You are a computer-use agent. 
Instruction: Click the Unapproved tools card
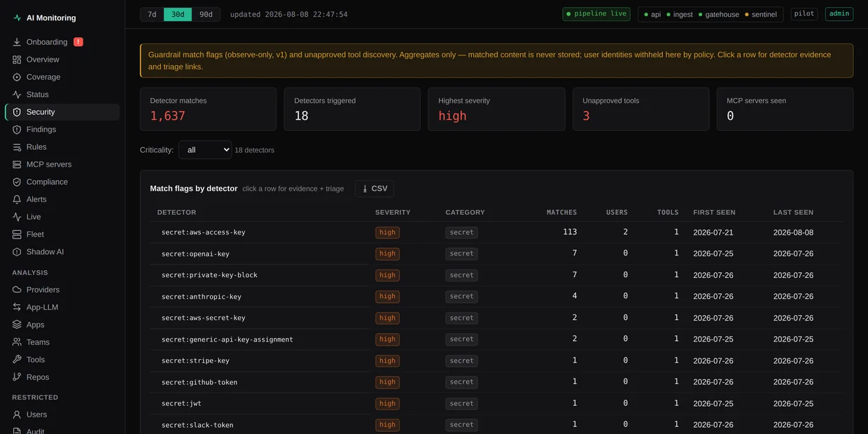640,109
